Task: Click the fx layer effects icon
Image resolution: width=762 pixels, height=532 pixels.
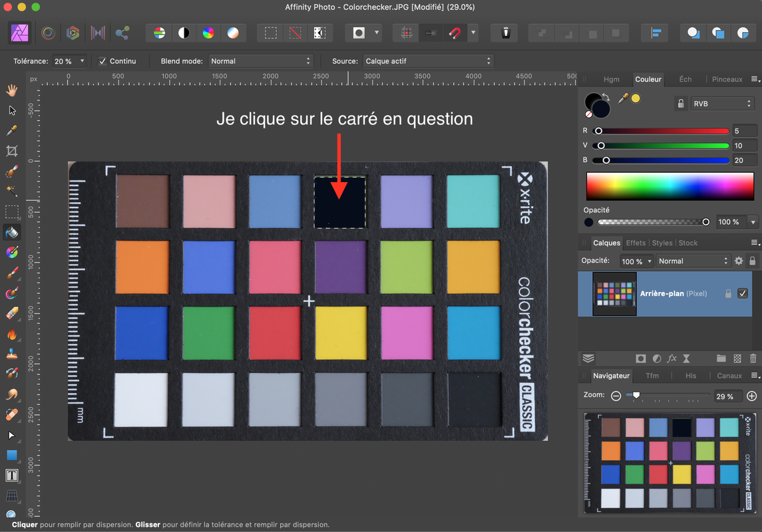Action: [x=671, y=358]
